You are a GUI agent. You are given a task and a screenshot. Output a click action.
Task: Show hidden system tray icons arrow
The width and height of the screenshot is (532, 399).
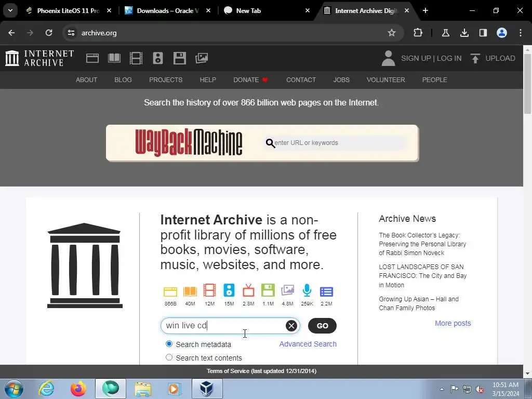[442, 389]
